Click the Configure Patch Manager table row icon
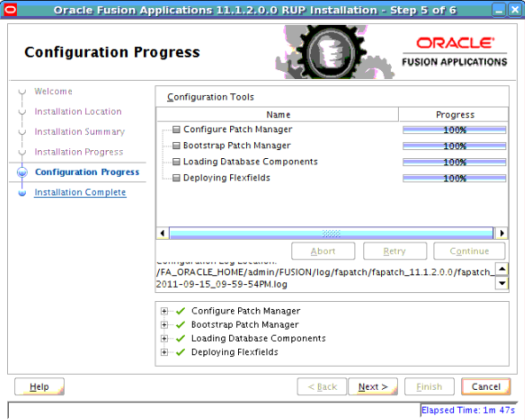 (x=176, y=130)
